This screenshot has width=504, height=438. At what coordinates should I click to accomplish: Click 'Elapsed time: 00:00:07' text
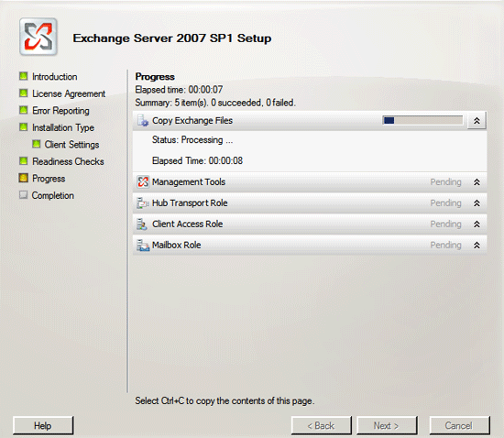click(179, 90)
